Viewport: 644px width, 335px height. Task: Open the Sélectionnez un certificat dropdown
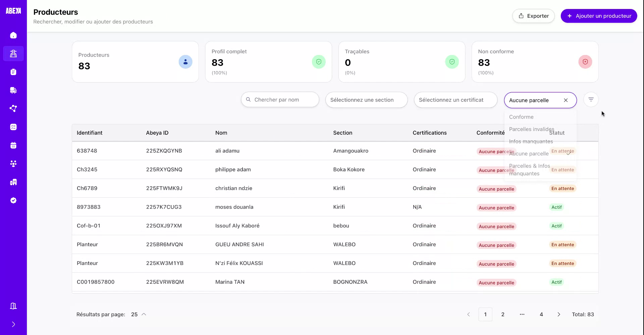455,100
